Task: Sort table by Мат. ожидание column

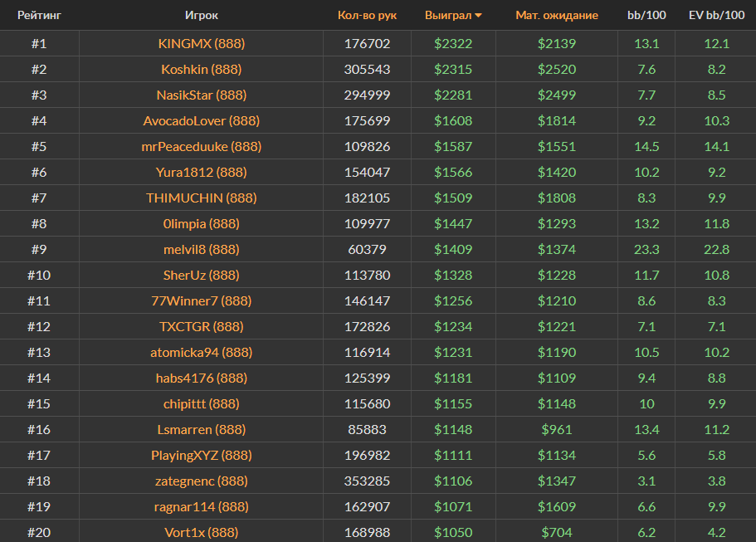Action: pos(556,15)
